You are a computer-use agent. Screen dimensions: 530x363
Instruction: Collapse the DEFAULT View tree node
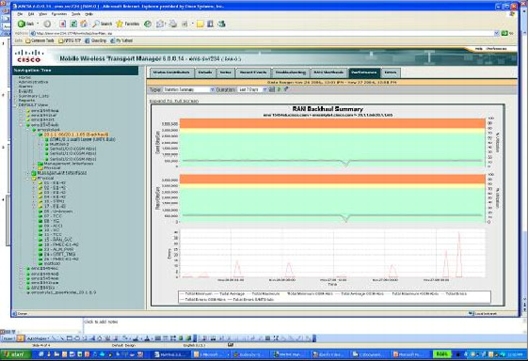(16, 105)
